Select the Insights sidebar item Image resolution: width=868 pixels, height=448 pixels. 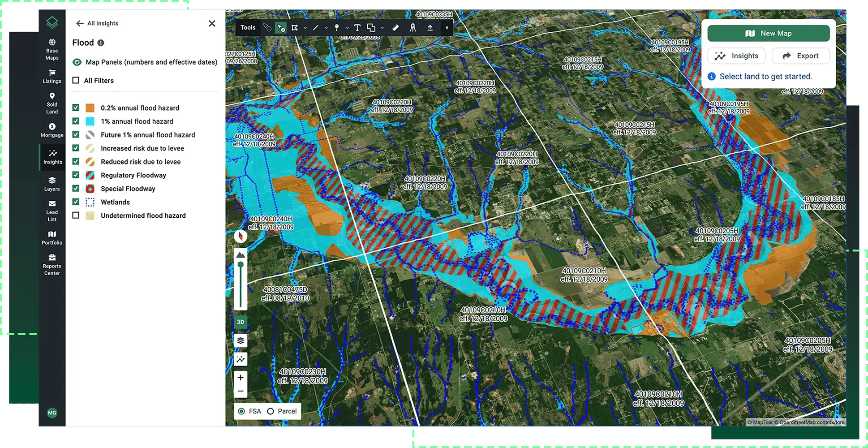coord(52,157)
